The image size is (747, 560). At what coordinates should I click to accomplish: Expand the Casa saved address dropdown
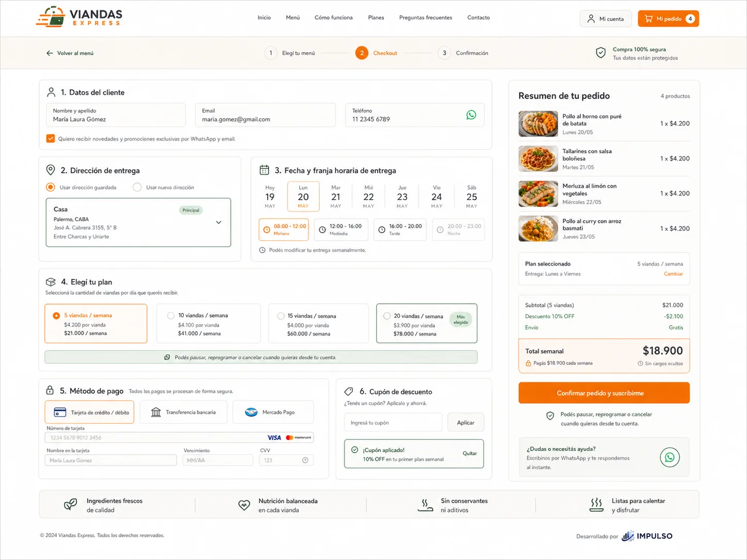(x=218, y=222)
